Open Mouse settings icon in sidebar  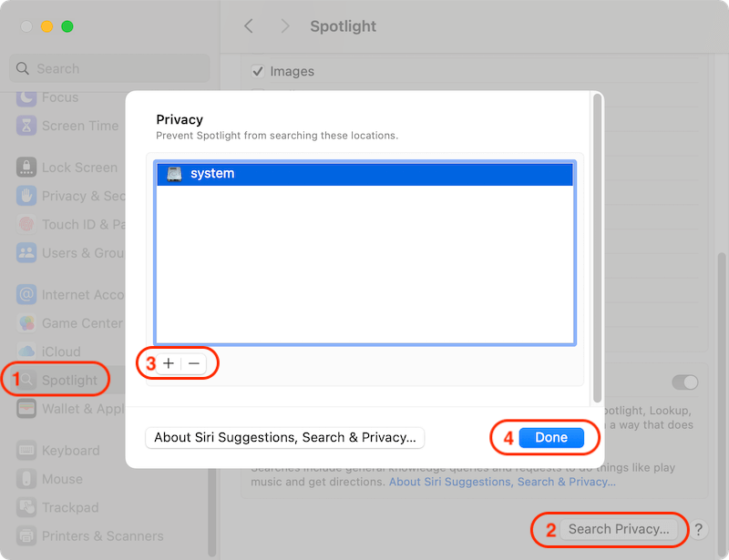point(26,479)
